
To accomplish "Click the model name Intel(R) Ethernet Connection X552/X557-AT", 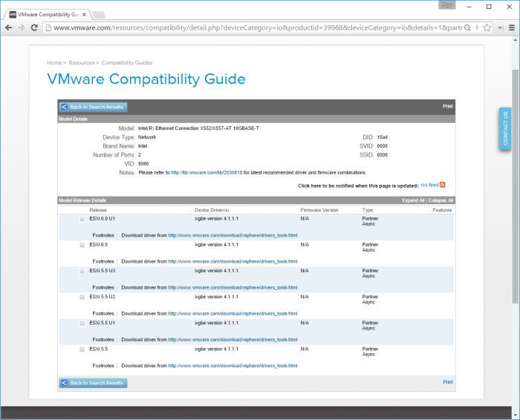I will click(198, 128).
